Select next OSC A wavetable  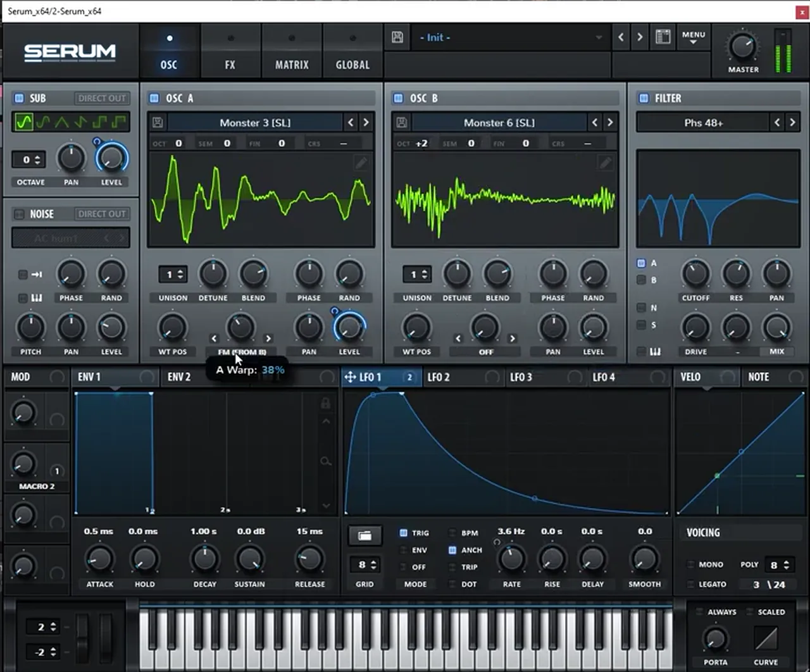[366, 123]
